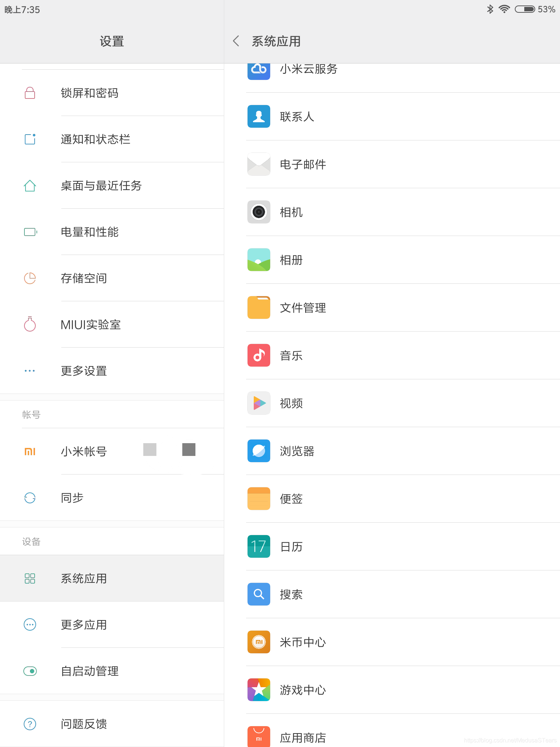Select 桌面与最近任务 in settings list
This screenshot has width=560, height=747.
pos(112,186)
